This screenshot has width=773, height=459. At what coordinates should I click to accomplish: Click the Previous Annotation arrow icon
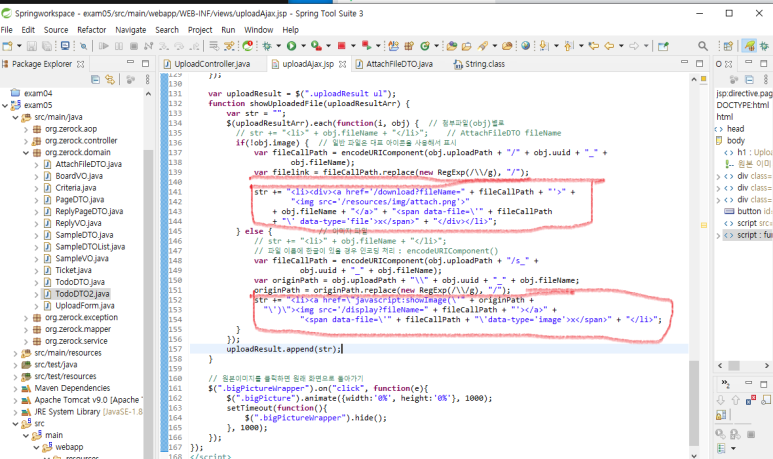coord(569,46)
